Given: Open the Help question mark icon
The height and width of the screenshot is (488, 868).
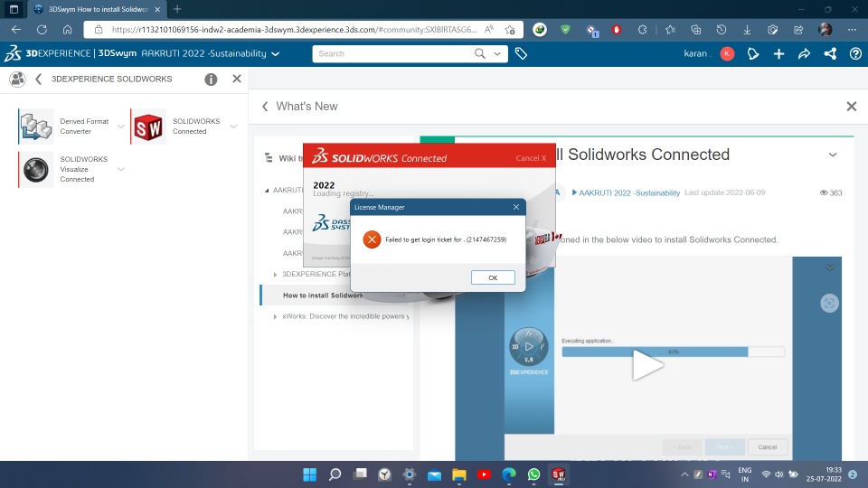Looking at the screenshot, I should (855, 53).
